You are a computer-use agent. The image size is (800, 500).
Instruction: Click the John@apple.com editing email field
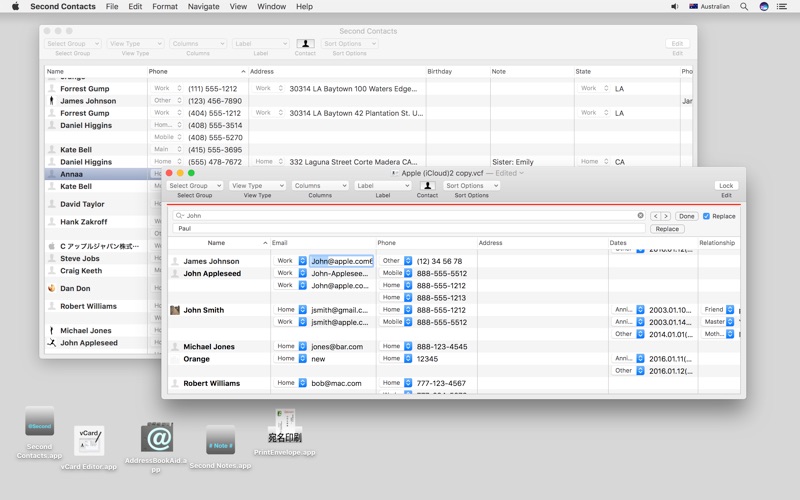341,261
